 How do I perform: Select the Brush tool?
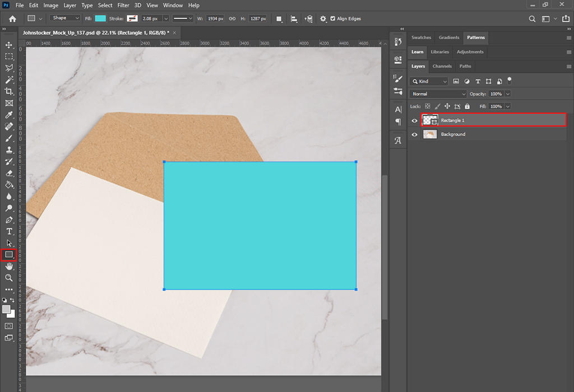point(9,138)
